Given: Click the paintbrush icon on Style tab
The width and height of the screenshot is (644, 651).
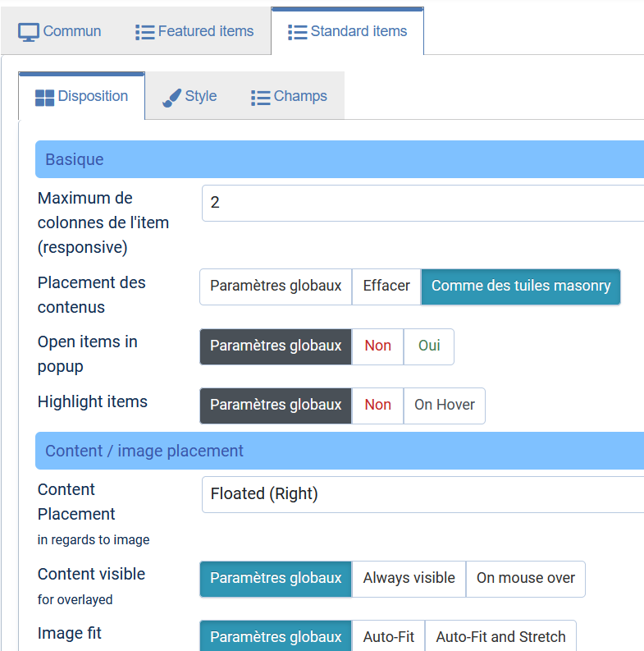Looking at the screenshot, I should [x=171, y=98].
